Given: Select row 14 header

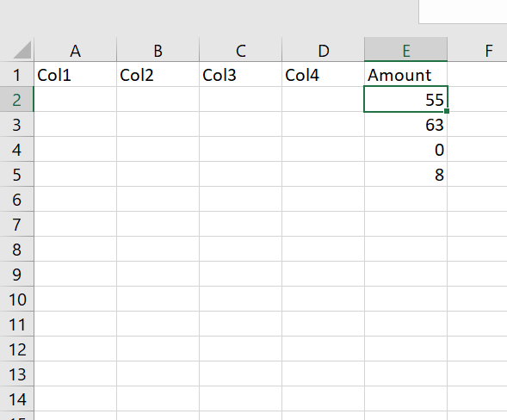Looking at the screenshot, I should (x=17, y=398).
